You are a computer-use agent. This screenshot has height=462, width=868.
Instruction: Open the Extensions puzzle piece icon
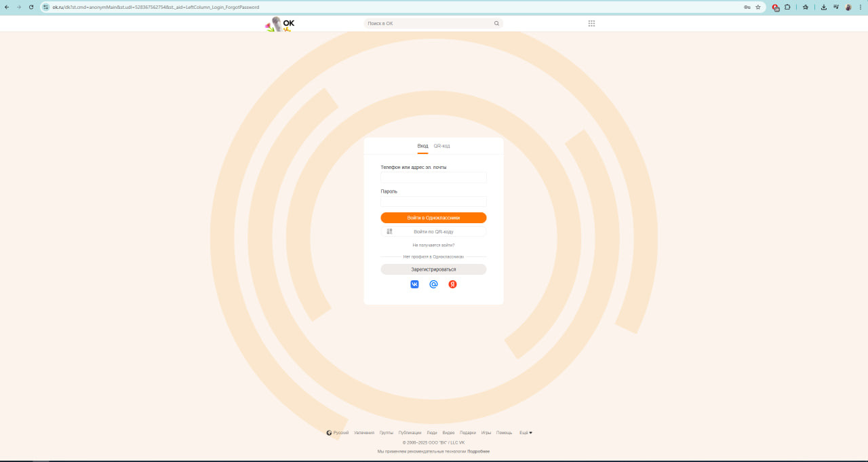coord(787,7)
